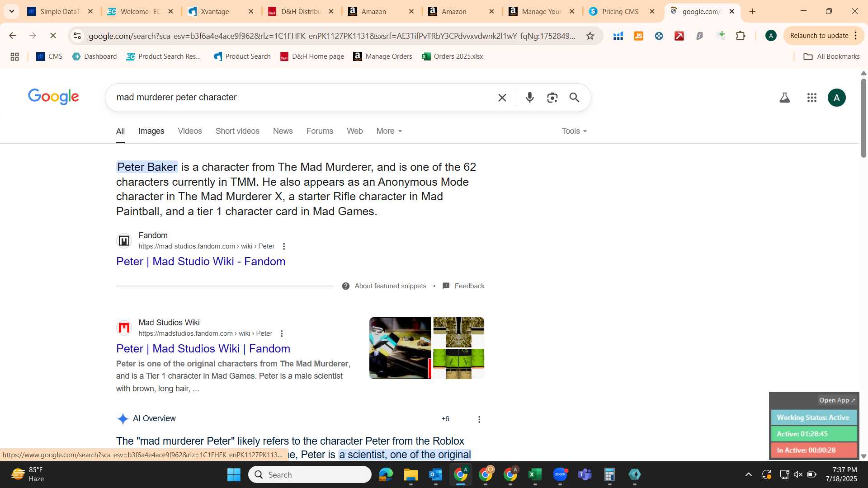Open Google apps grid

812,98
